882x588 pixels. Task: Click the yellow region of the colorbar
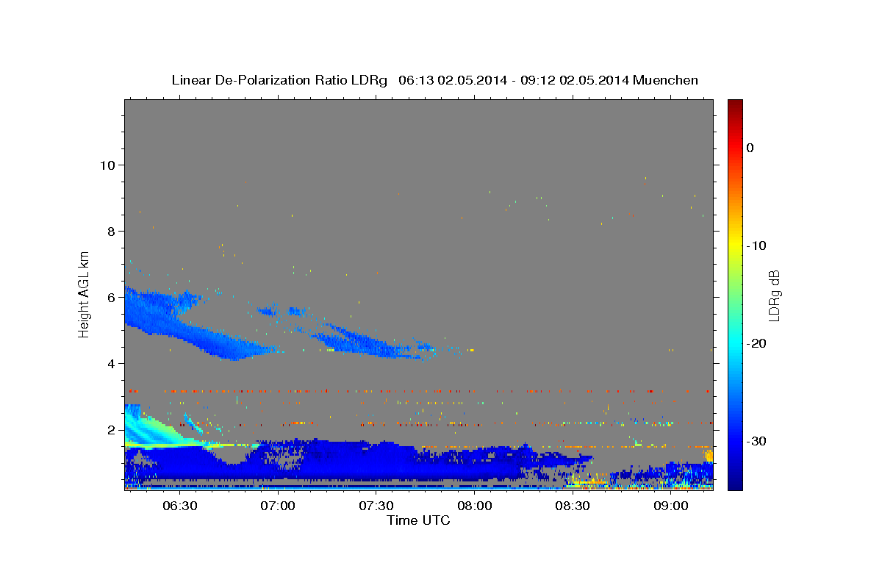point(735,245)
